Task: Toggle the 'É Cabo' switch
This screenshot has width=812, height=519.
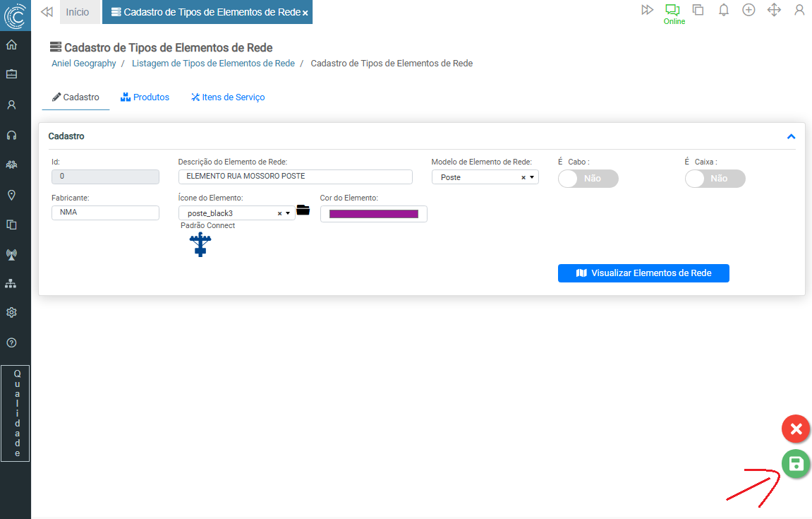Action: click(x=588, y=179)
